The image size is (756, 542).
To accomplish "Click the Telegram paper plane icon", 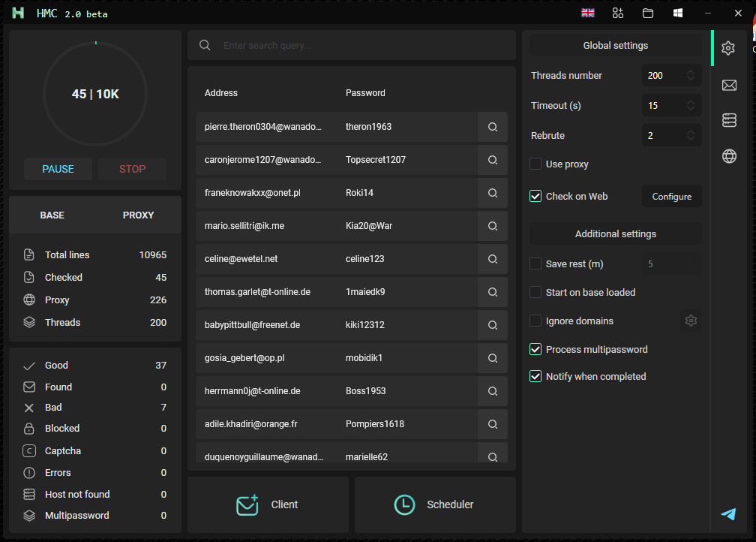I will 728,514.
